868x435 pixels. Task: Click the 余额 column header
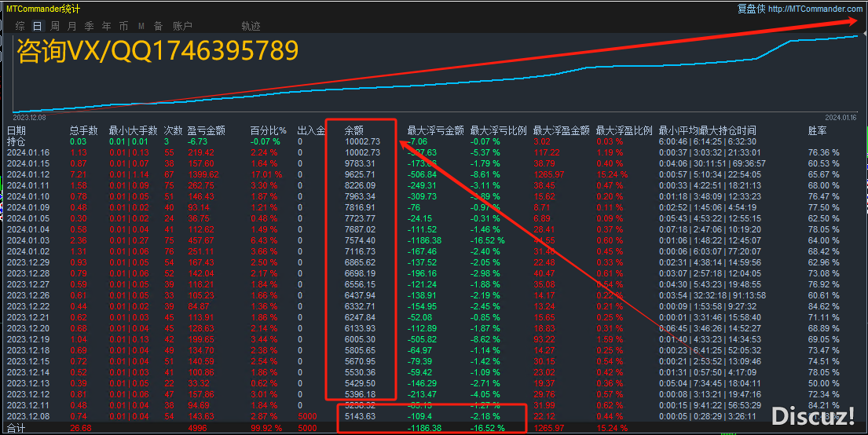tap(354, 131)
